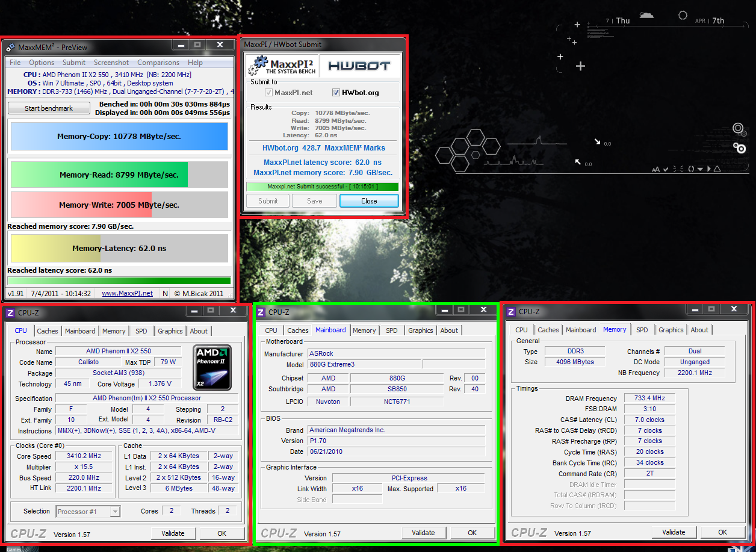The image size is (756, 552).
Task: Click the Core Voltage 1.376 V field
Action: click(x=160, y=384)
